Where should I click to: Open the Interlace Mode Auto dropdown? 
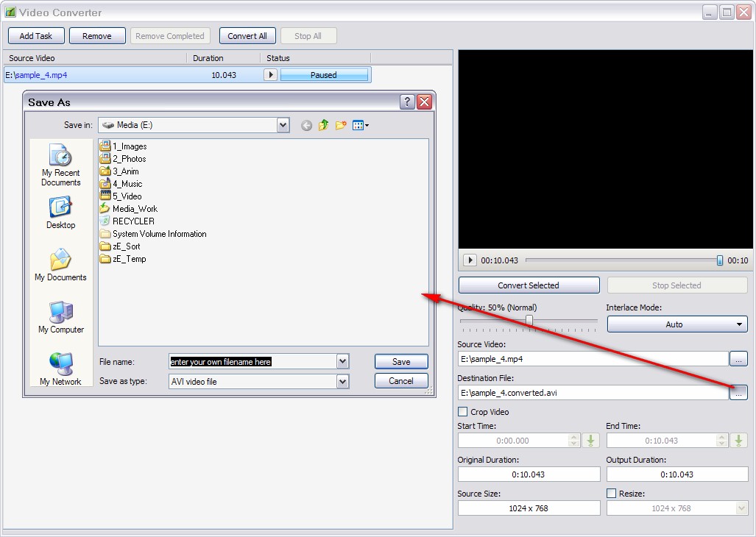(676, 324)
